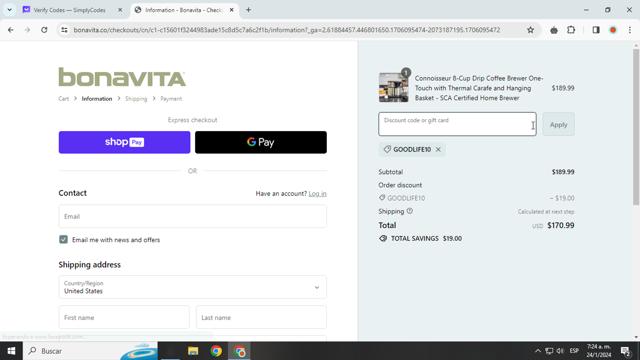Click the Order discount GOODLIFE10 tag icon
The image size is (640, 360).
382,198
